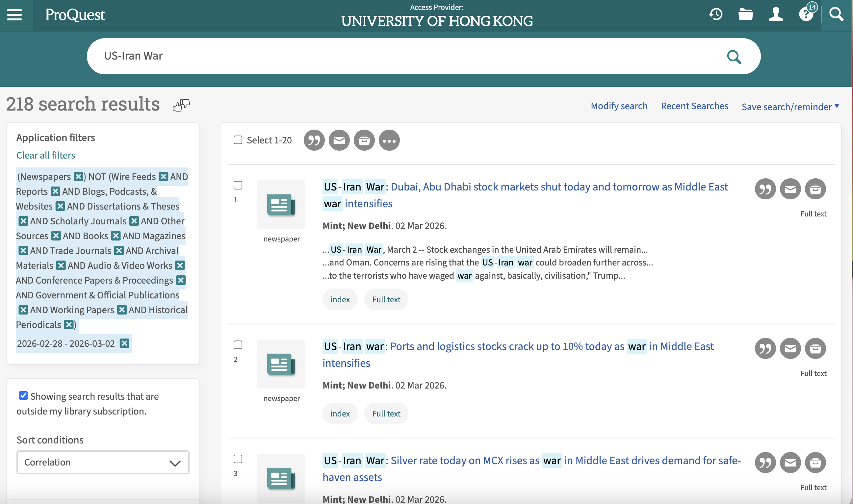Screen dimensions: 853x504
Task: Check the Select 1-20 checkbox
Action: pos(238,140)
